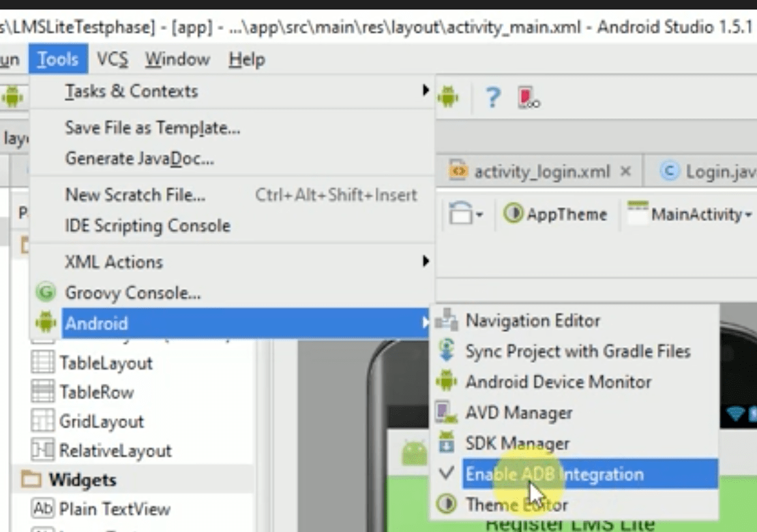Open the device orientation dropdown
The image size is (757, 532).
click(466, 213)
